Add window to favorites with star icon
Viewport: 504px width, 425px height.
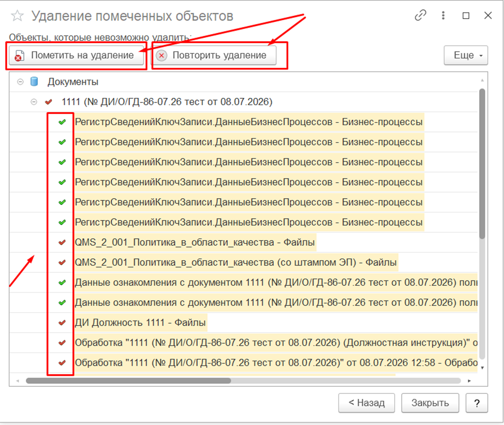click(18, 16)
